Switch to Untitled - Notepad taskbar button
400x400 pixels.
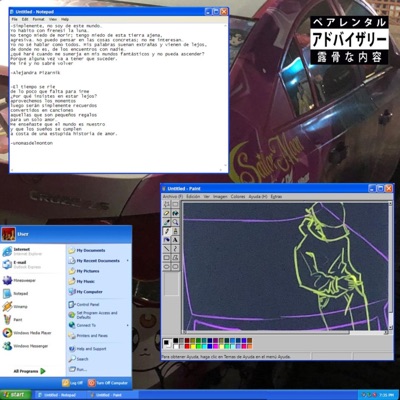(60, 395)
